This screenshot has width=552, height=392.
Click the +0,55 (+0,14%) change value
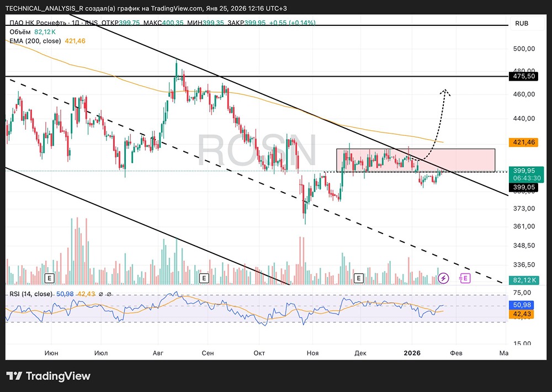[x=292, y=23]
